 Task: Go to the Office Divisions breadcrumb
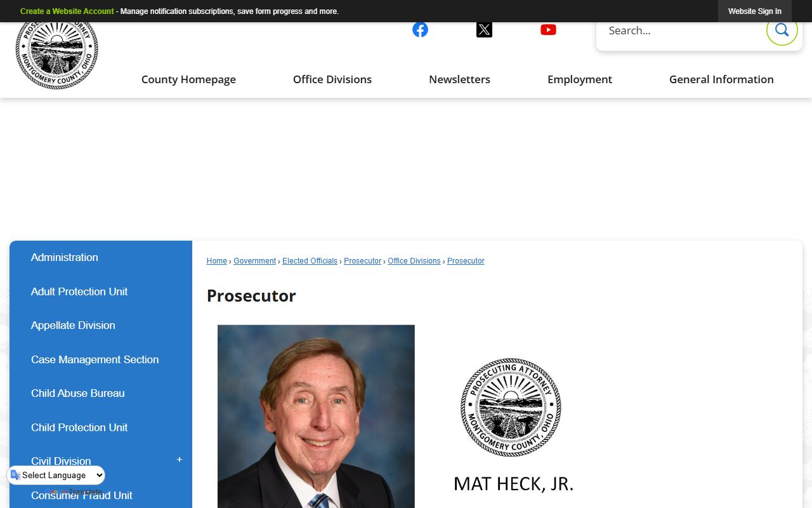point(414,261)
